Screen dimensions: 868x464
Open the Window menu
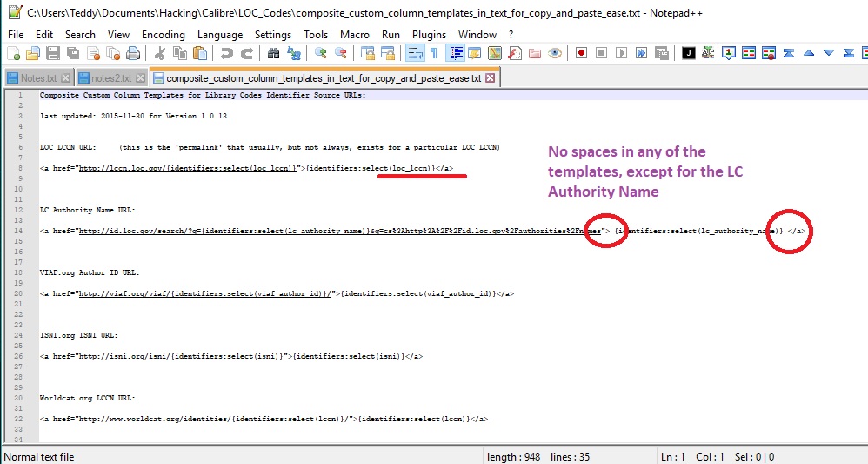click(477, 34)
